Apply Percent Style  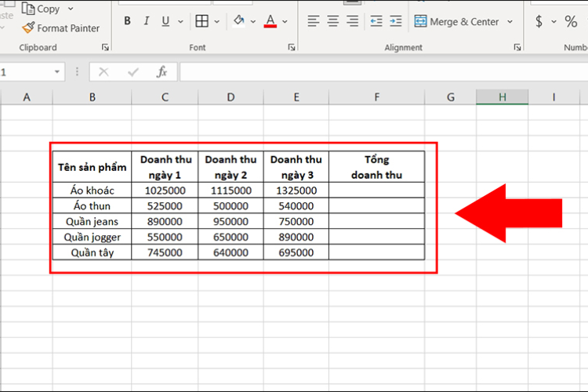pyautogui.click(x=571, y=21)
